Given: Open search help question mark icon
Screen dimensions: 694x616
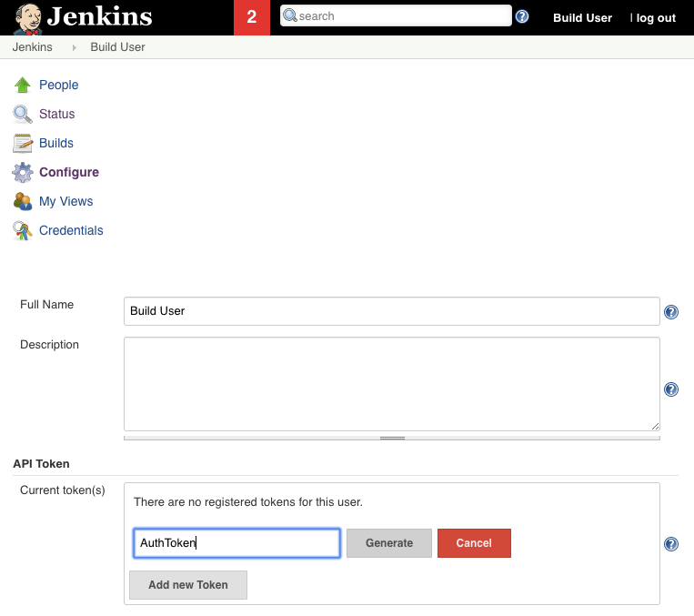Looking at the screenshot, I should [522, 16].
